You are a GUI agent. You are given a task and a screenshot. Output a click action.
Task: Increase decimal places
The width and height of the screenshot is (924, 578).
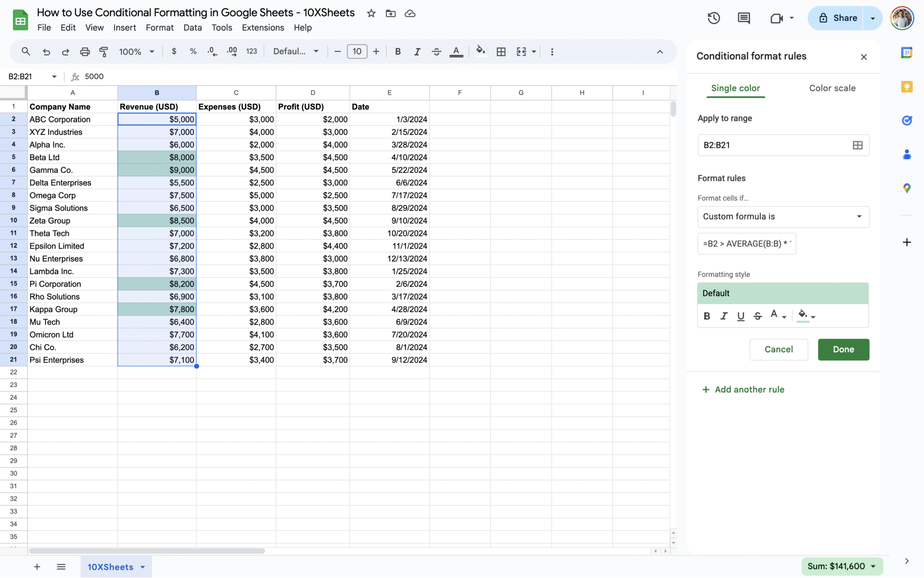tap(232, 51)
